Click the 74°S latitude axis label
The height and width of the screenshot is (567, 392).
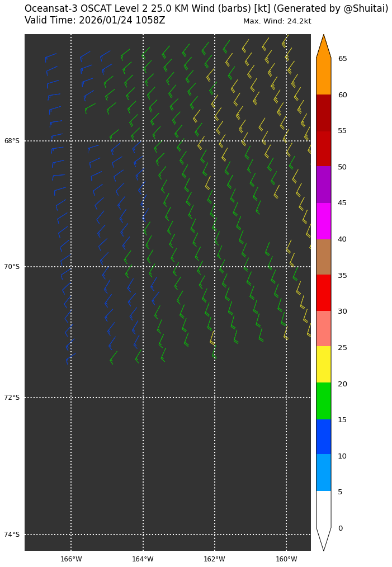pyautogui.click(x=12, y=535)
